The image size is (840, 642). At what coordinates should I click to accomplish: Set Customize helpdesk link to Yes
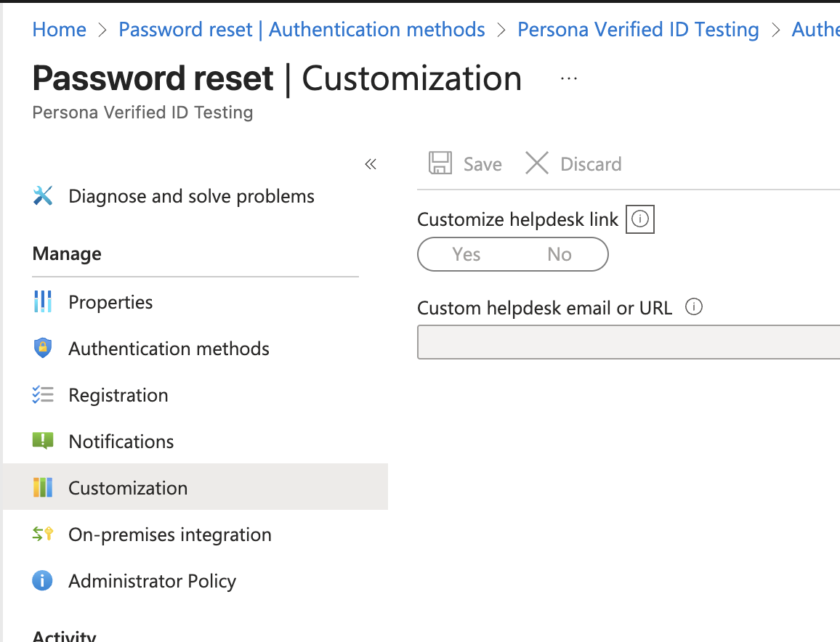click(x=466, y=254)
